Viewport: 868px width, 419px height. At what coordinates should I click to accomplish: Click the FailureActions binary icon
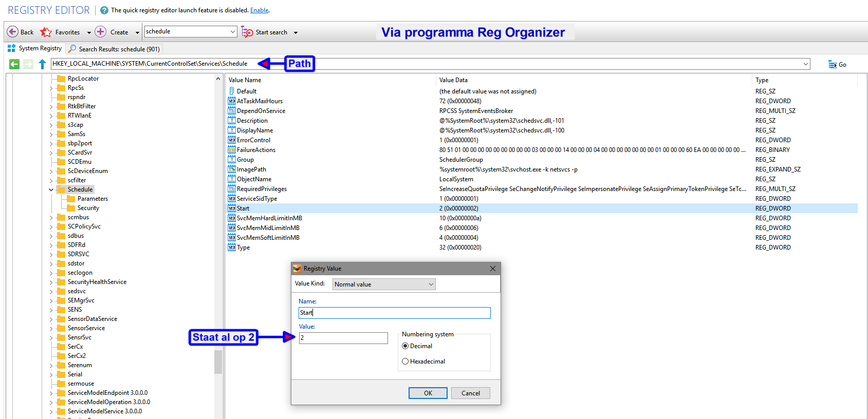point(232,150)
